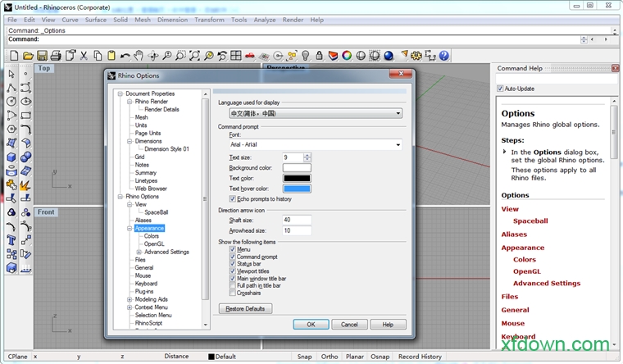Click the Undo arrow icon
Viewport: 623px width, 364px height.
(x=125, y=56)
